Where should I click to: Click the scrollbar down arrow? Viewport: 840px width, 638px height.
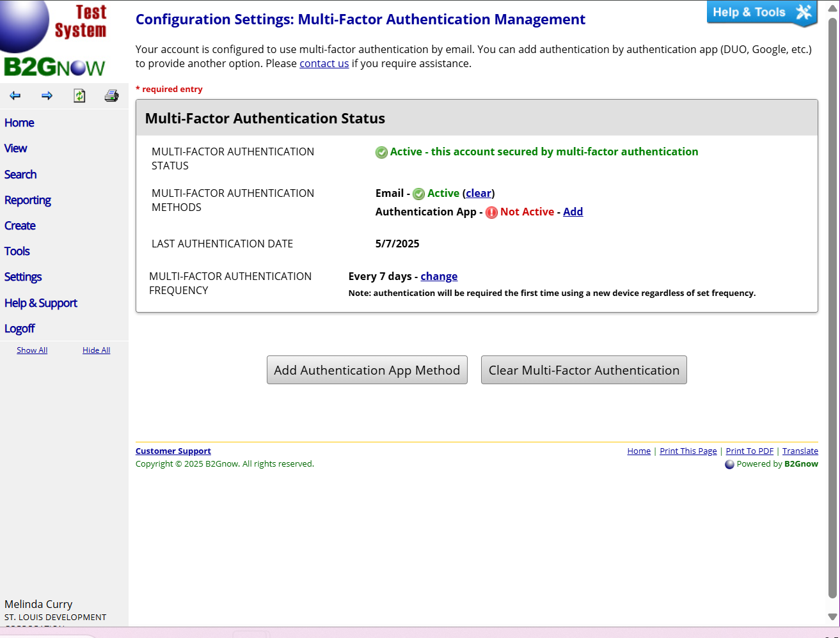tap(832, 617)
